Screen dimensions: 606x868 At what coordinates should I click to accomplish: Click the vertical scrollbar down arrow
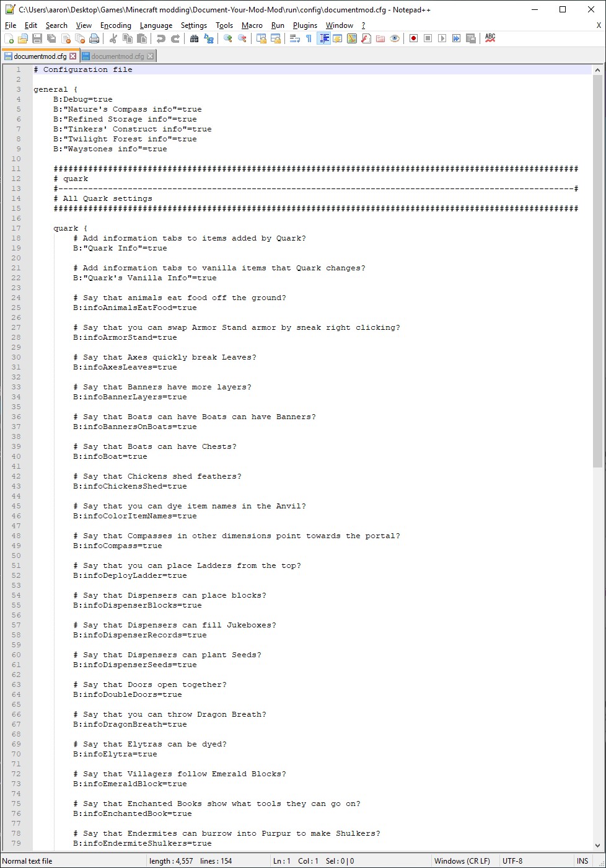[598, 845]
